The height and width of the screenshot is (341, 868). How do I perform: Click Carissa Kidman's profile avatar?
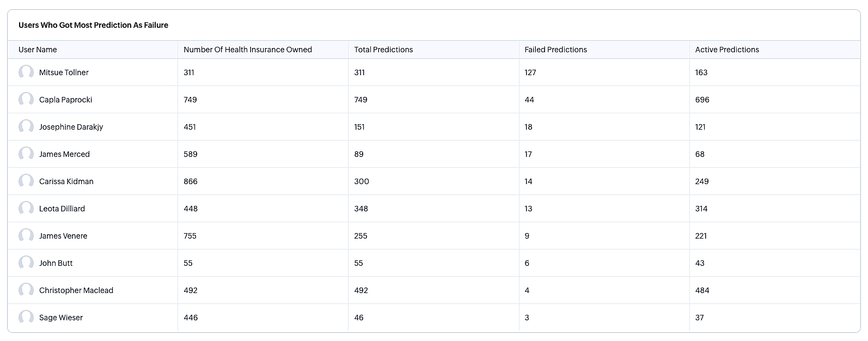26,181
